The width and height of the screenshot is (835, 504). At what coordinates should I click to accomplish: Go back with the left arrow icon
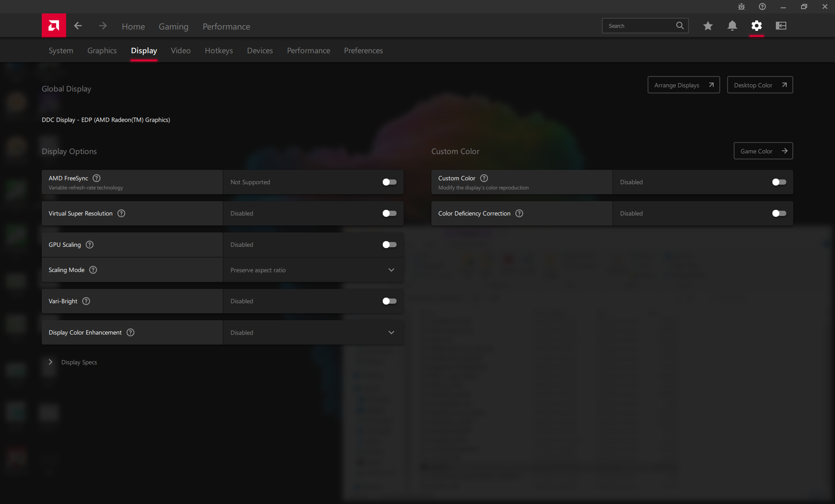point(78,26)
